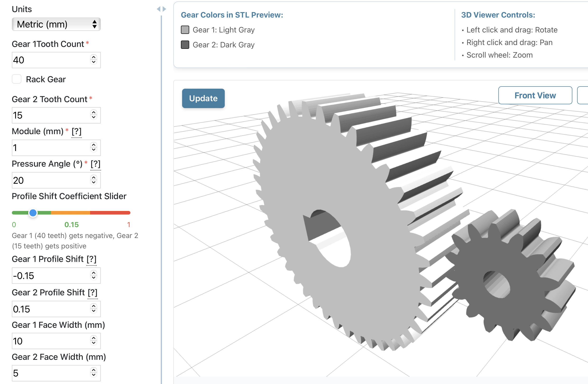Click the Profile Shift Coefficient slider handle
The height and width of the screenshot is (384, 588).
(x=33, y=213)
